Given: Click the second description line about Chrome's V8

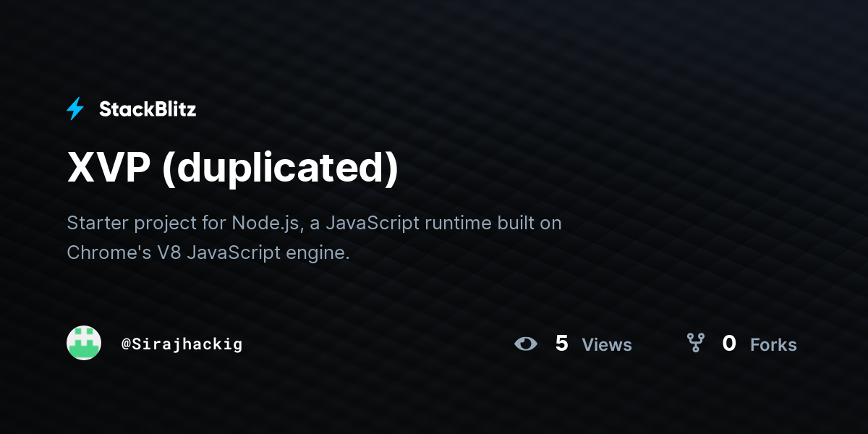Looking at the screenshot, I should coord(208,253).
